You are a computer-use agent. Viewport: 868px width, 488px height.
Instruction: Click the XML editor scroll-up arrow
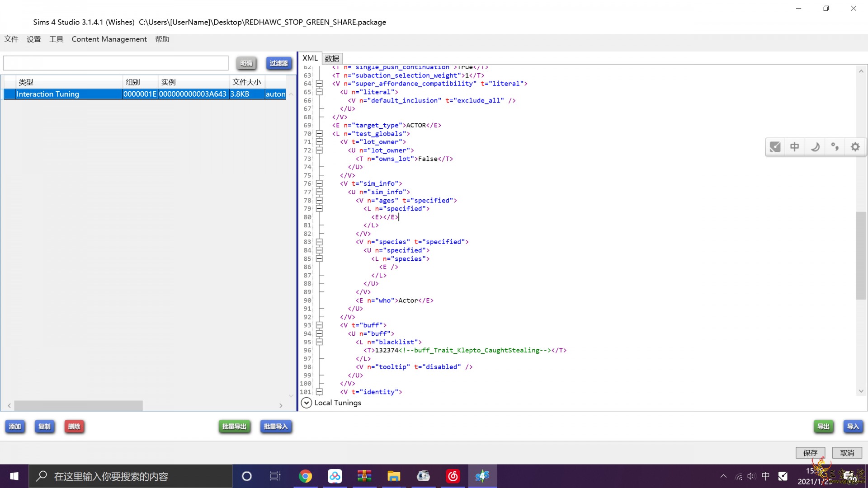[861, 71]
